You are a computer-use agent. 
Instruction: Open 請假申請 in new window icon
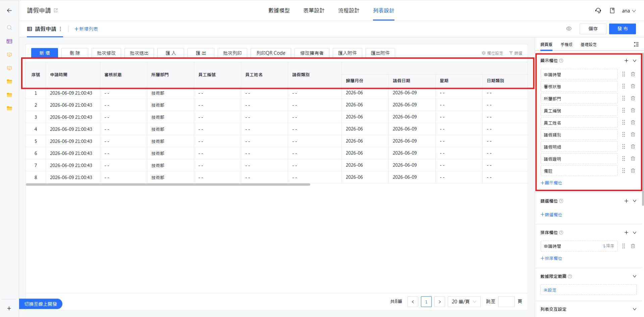click(x=56, y=10)
